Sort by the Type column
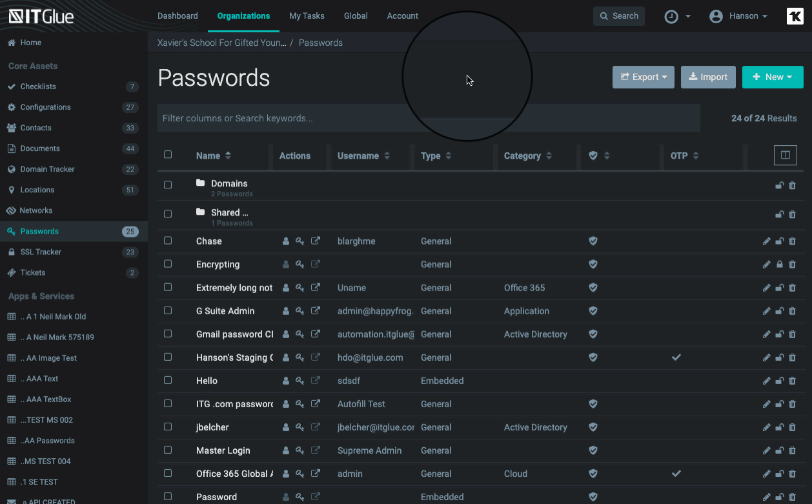 pos(436,156)
